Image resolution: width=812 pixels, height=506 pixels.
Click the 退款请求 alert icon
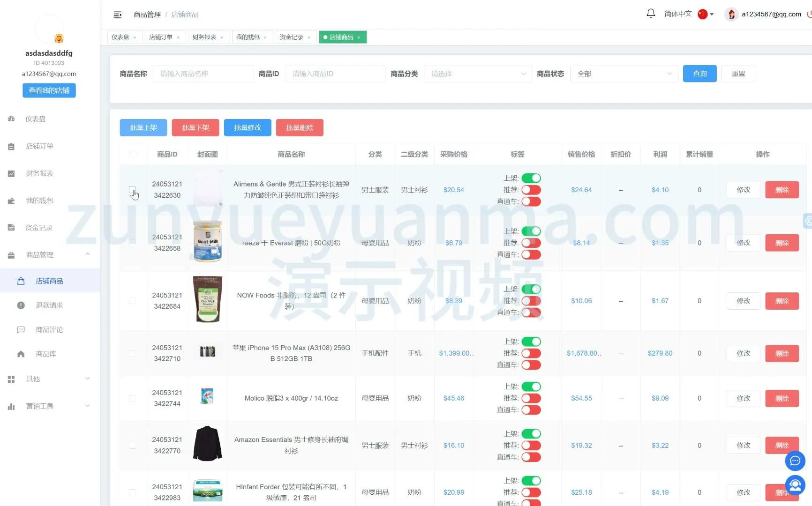tap(21, 305)
